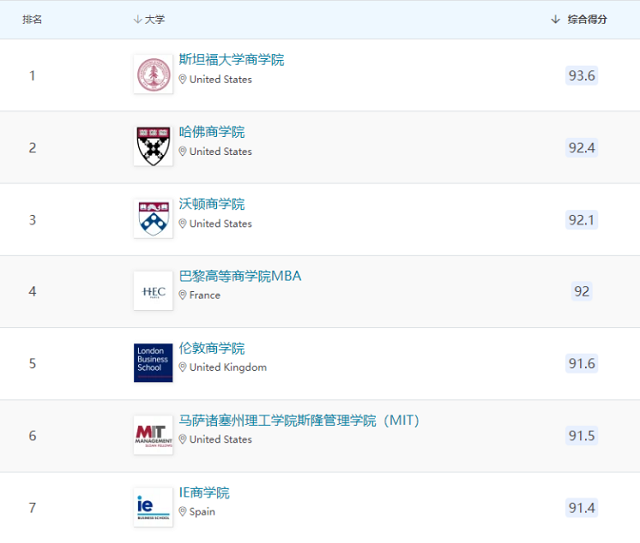Click the score 92 for HEC

pyautogui.click(x=582, y=291)
